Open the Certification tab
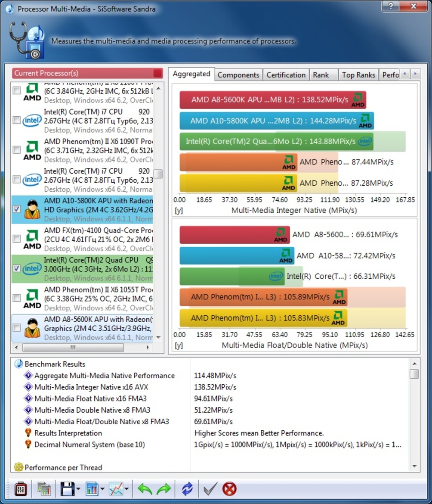 (x=286, y=75)
